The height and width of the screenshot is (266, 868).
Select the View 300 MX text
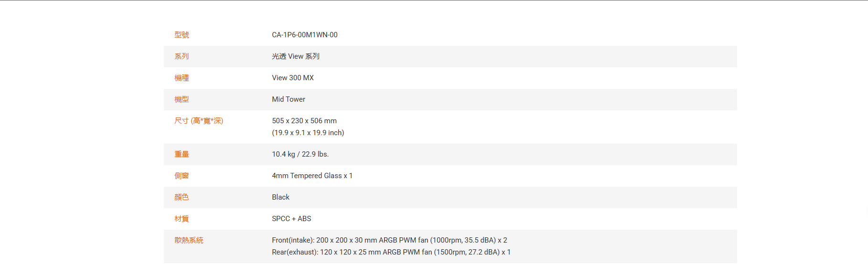(292, 78)
